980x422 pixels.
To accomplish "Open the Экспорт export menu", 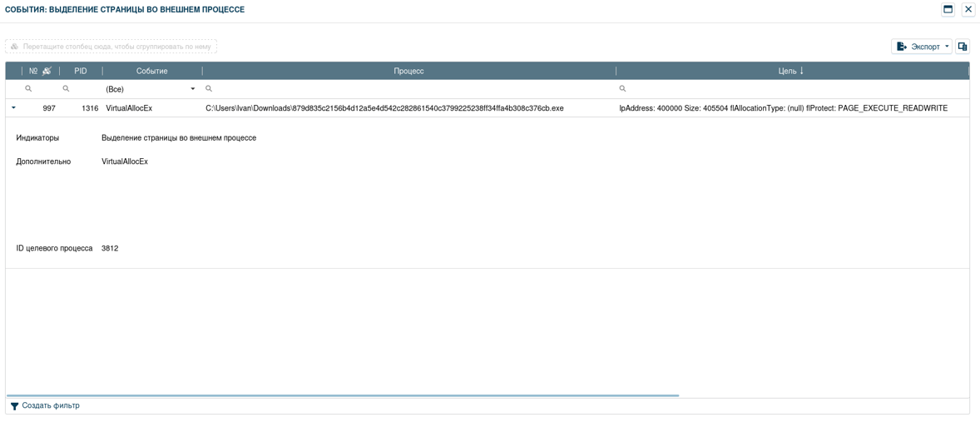I will tap(921, 47).
